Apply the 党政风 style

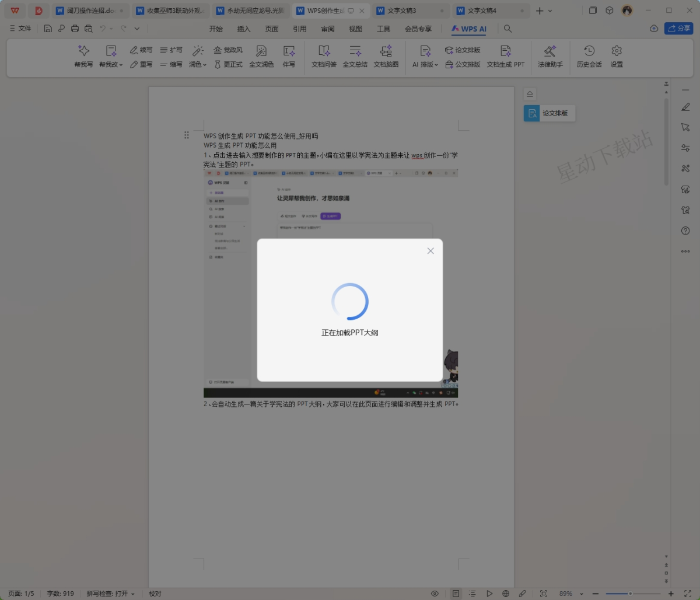tap(228, 50)
